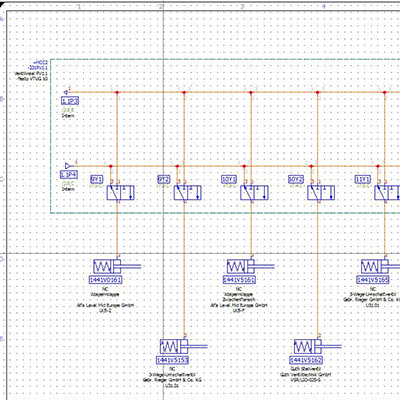Click the spring cylinder above 1441V5153
The height and width of the screenshot is (400, 400).
(x=184, y=347)
